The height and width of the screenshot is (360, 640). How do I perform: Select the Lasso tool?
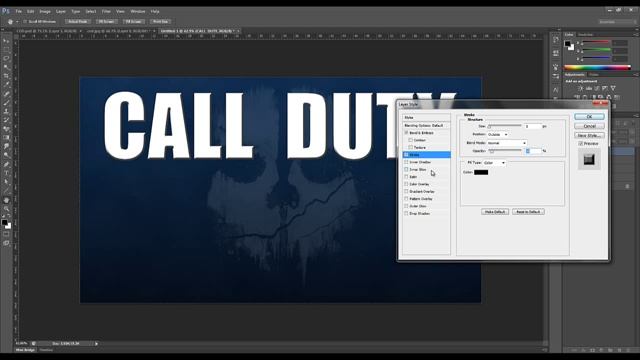(x=6, y=58)
